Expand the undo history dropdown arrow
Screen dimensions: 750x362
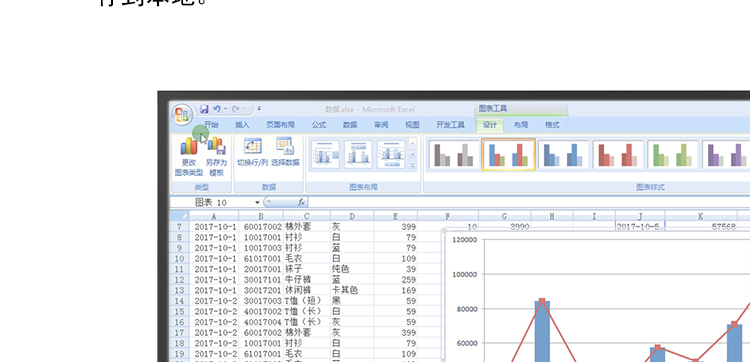[x=225, y=109]
